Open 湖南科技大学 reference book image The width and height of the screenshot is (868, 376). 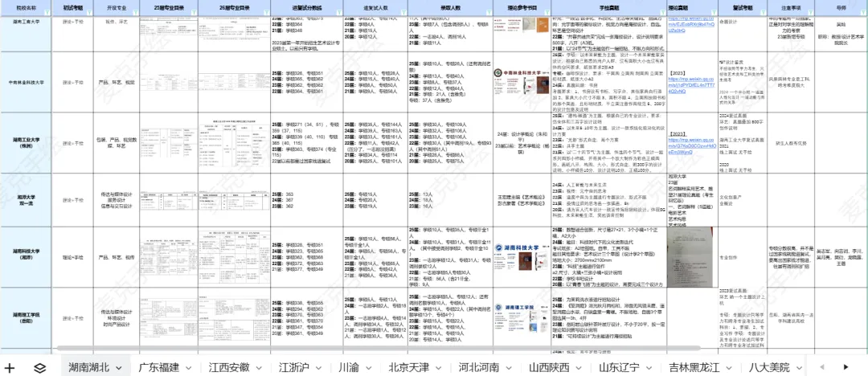coord(522,259)
